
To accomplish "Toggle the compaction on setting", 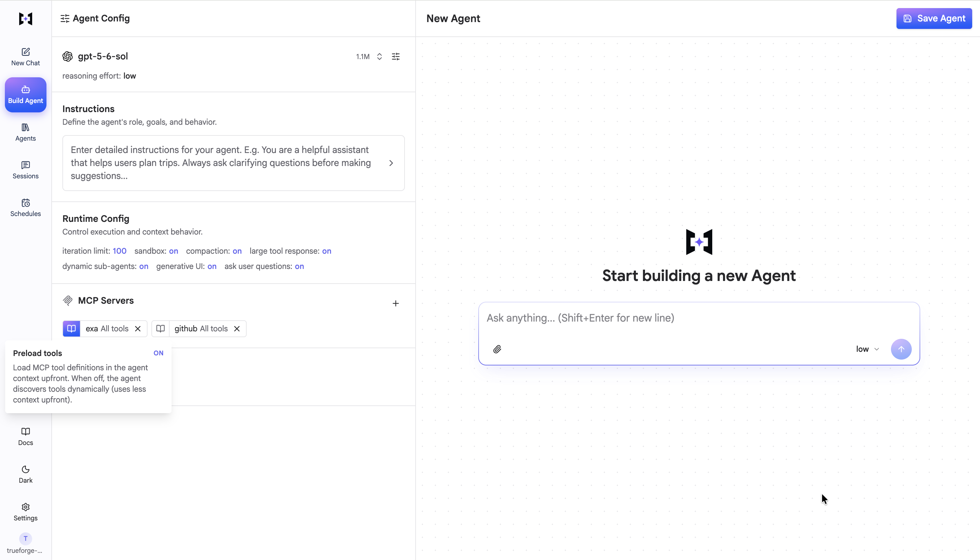I will pyautogui.click(x=237, y=251).
